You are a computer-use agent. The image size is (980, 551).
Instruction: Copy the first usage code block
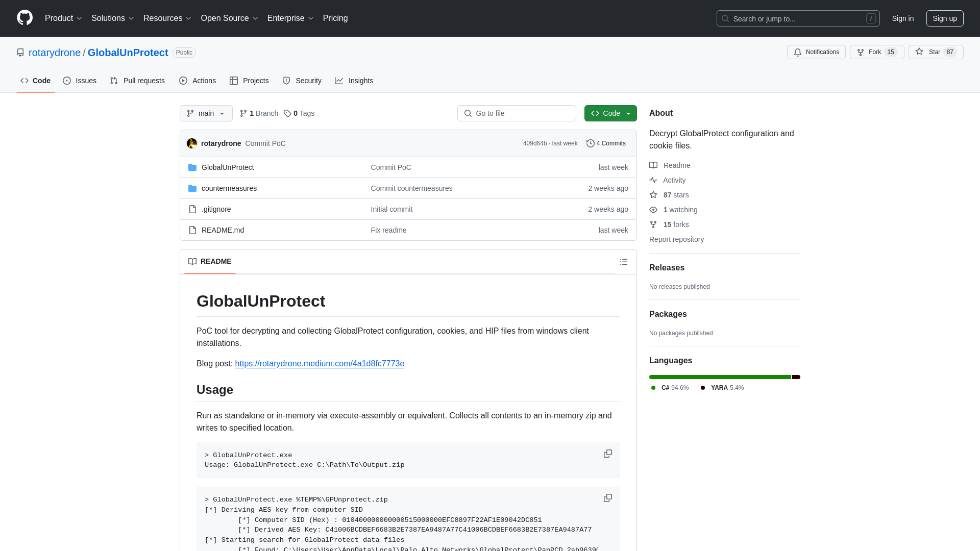(608, 454)
